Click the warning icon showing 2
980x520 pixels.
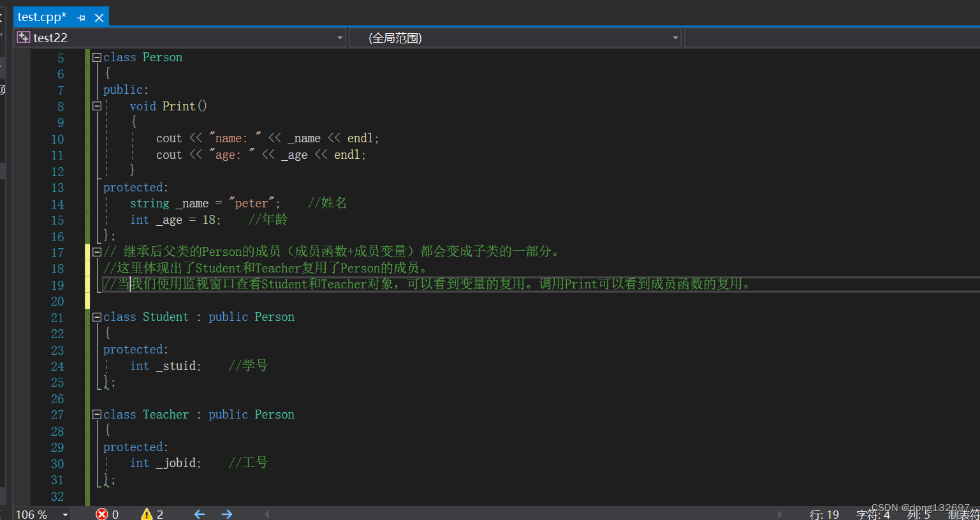coord(147,514)
